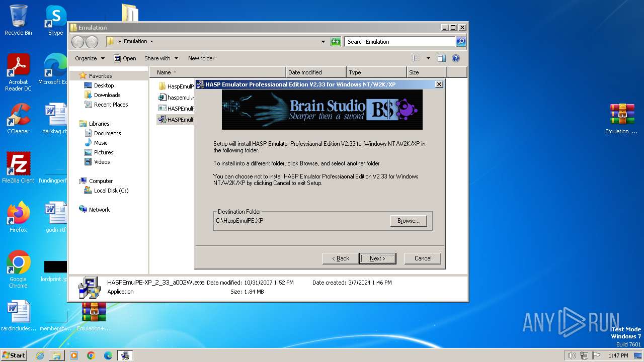This screenshot has height=362, width=644.
Task: Open media player taskbar icon
Action: 74,355
